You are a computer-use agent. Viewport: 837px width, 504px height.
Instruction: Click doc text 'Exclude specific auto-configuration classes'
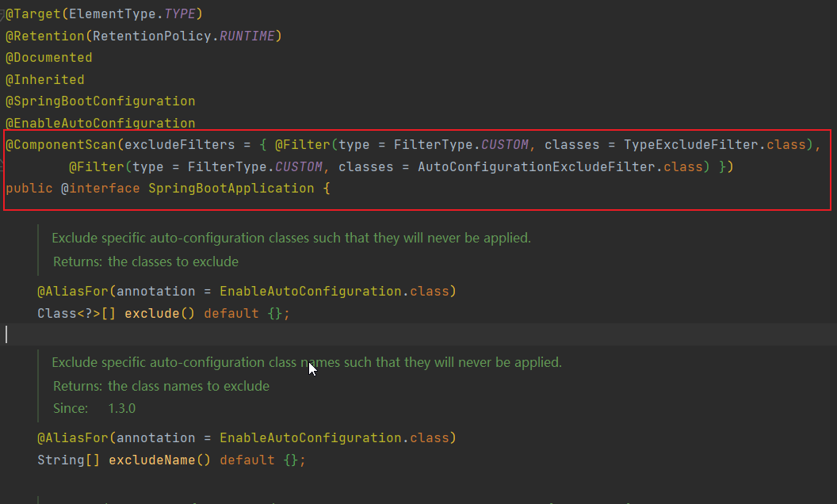[181, 238]
